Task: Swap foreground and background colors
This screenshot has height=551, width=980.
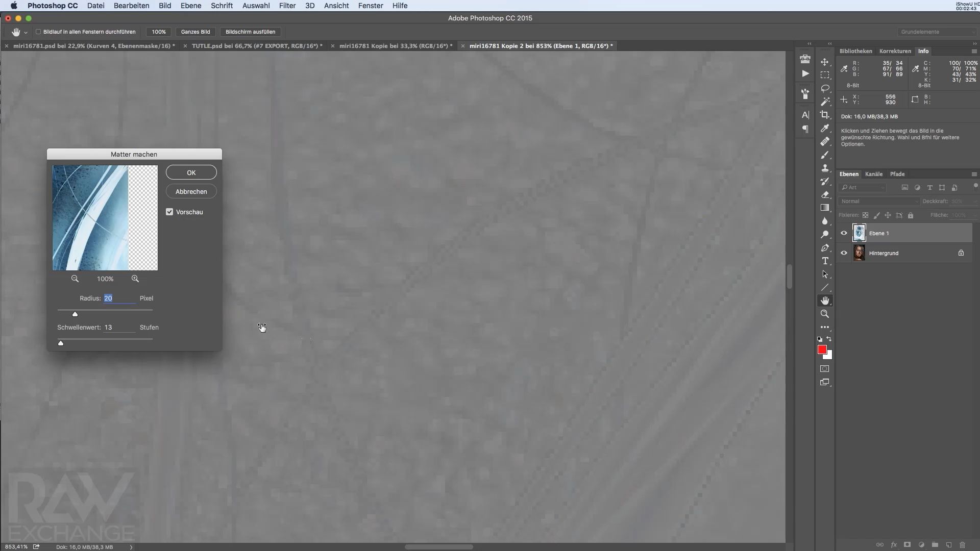Action: click(829, 339)
